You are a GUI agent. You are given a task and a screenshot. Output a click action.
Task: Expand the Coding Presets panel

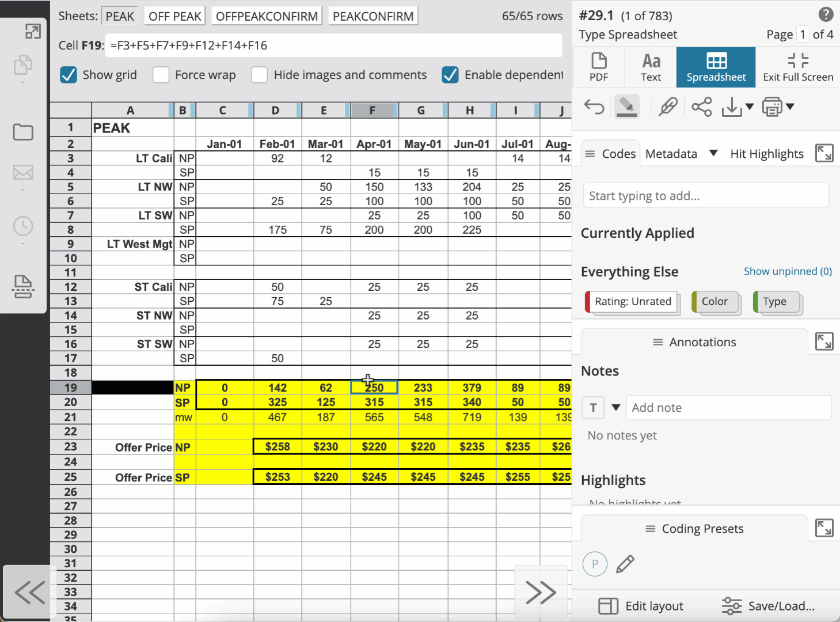click(824, 528)
